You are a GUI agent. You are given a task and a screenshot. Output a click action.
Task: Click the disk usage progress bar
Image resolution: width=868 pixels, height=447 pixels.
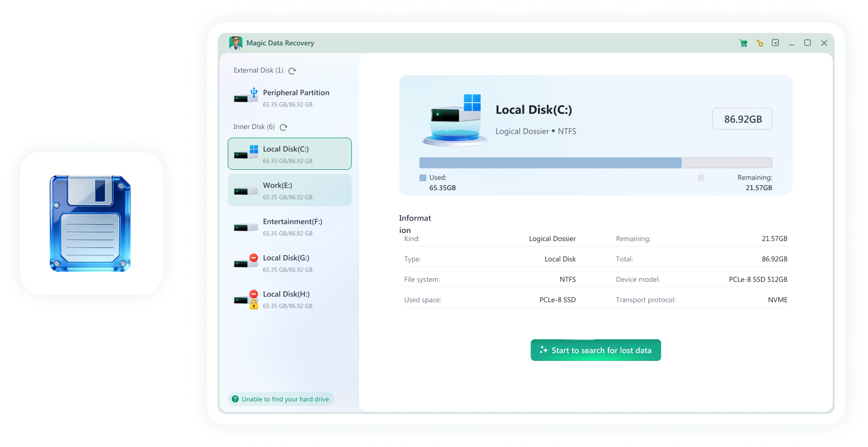[596, 163]
